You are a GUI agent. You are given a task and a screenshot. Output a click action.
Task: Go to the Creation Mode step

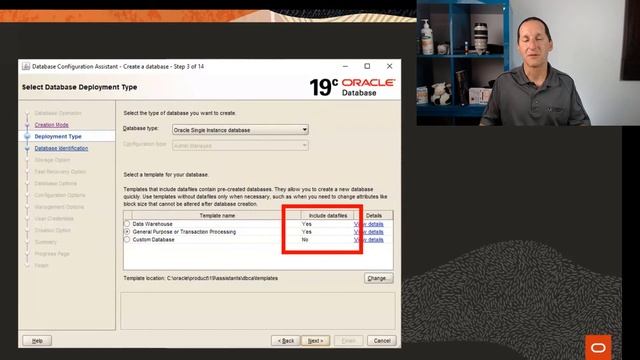coord(51,125)
